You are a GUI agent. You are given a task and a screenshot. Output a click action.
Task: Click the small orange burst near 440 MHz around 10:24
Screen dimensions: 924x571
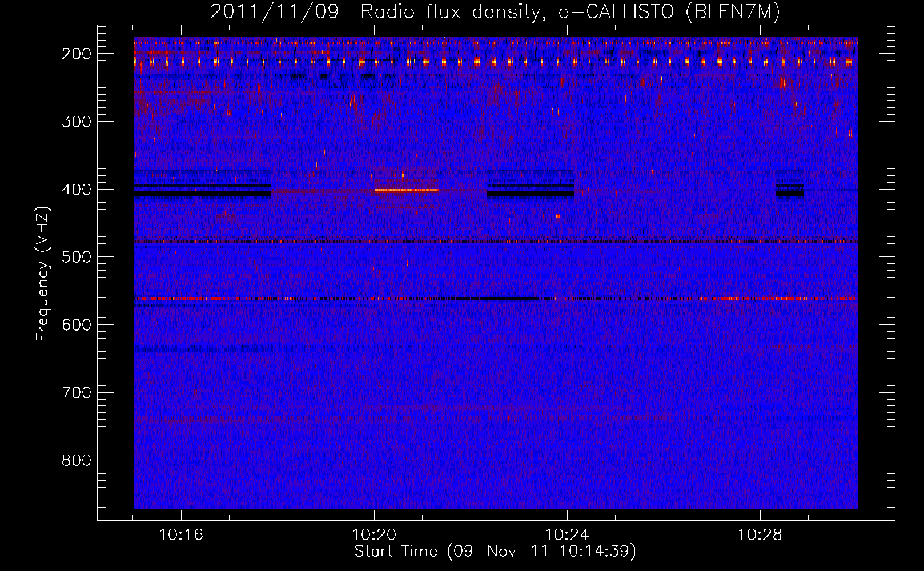click(x=559, y=216)
